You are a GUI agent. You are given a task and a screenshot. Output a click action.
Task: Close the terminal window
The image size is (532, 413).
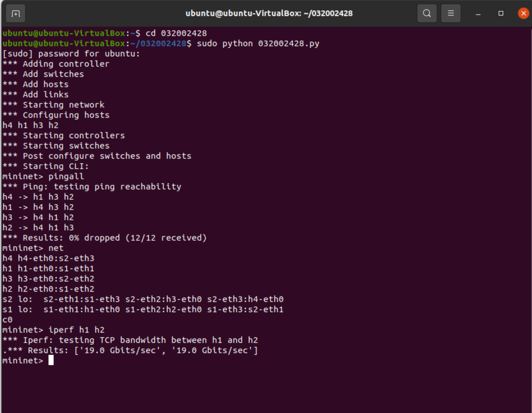[x=523, y=14]
